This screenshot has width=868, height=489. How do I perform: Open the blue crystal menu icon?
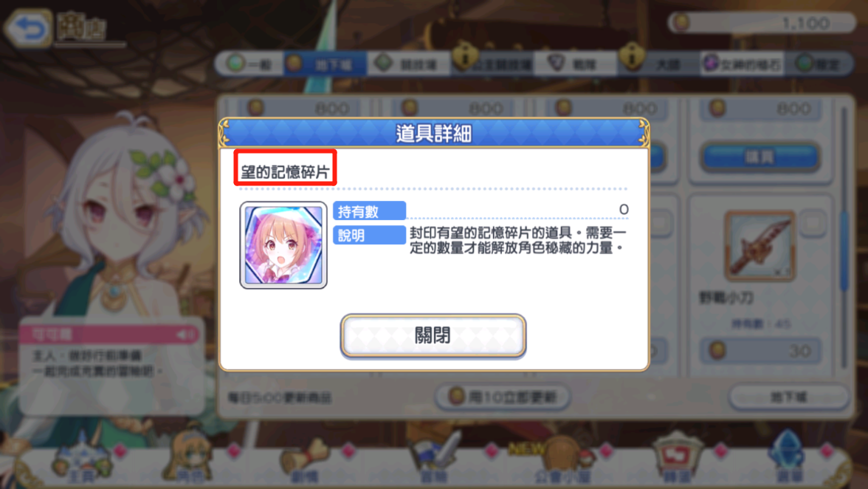point(788,457)
